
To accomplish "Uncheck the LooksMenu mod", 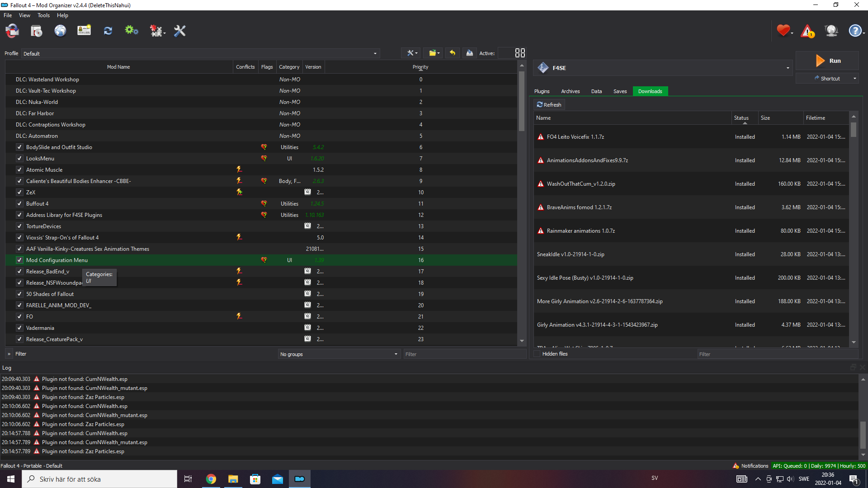I will click(19, 158).
